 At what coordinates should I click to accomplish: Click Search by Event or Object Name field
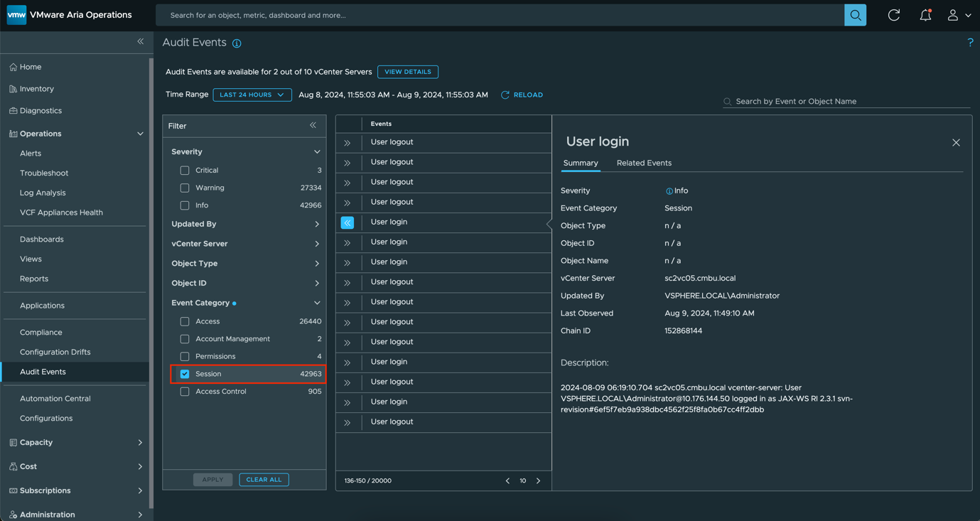846,102
